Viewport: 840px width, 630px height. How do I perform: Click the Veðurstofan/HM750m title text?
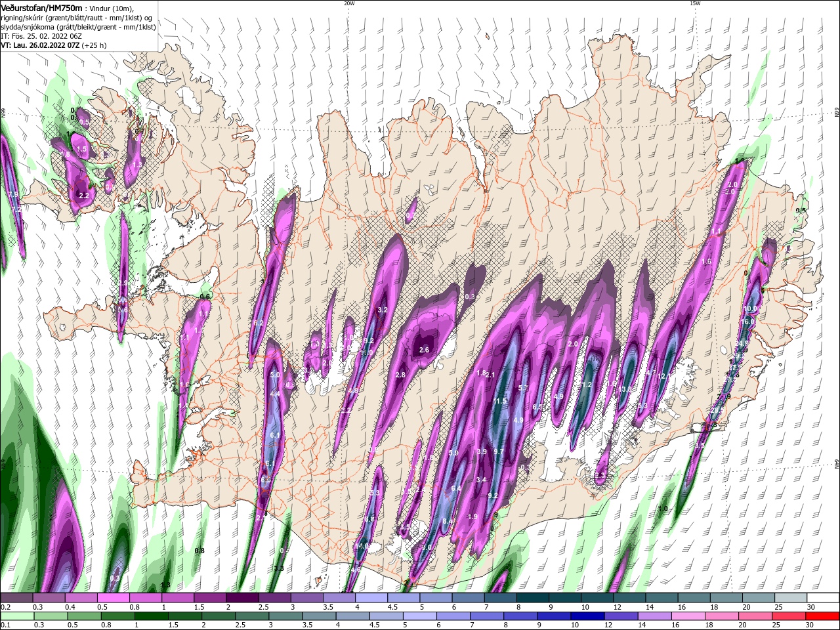point(41,7)
